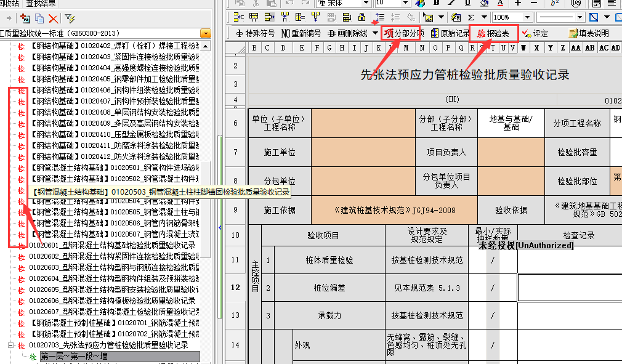Click the sum (Σ) icon
The height and width of the screenshot is (364, 622).
tap(471, 17)
